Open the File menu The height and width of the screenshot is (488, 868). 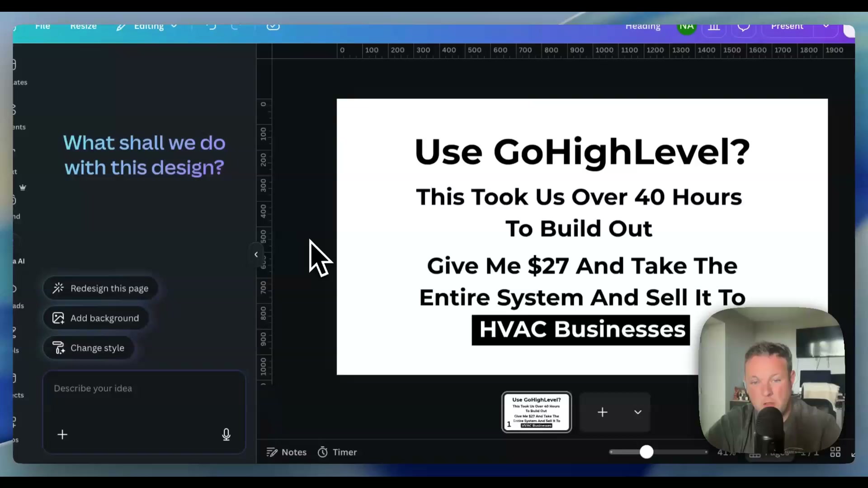42,27
